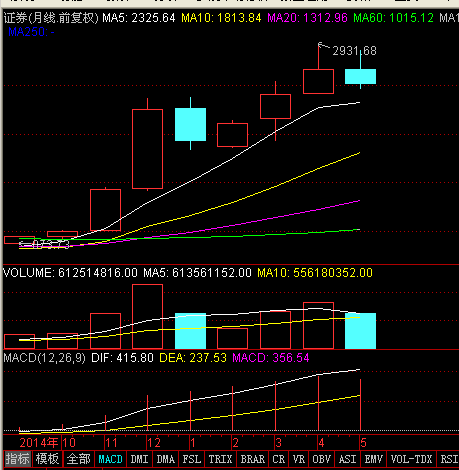Click month 5 on time axis
Screen dimensions: 459x470
coord(363,443)
